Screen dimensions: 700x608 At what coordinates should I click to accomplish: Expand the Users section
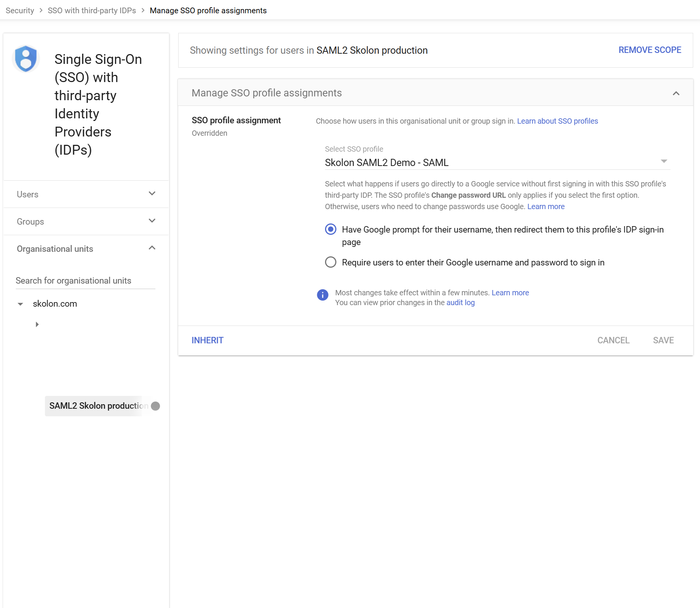(152, 194)
